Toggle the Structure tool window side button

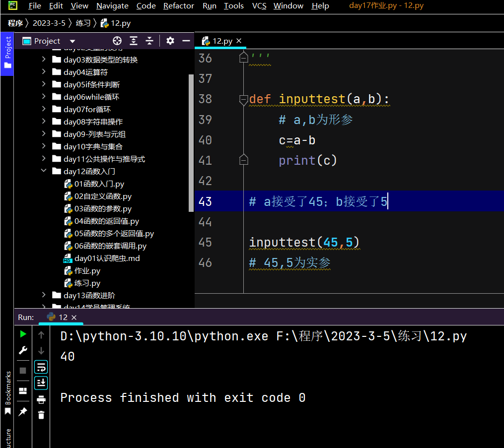click(8, 438)
